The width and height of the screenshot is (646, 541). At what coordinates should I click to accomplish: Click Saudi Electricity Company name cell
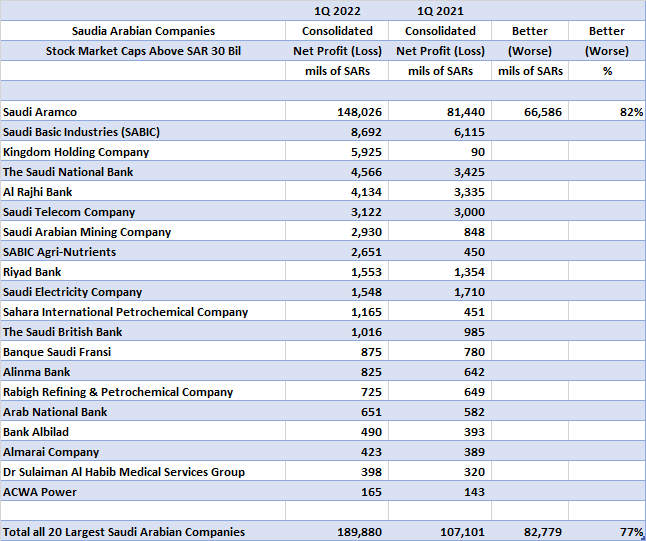coord(143,291)
